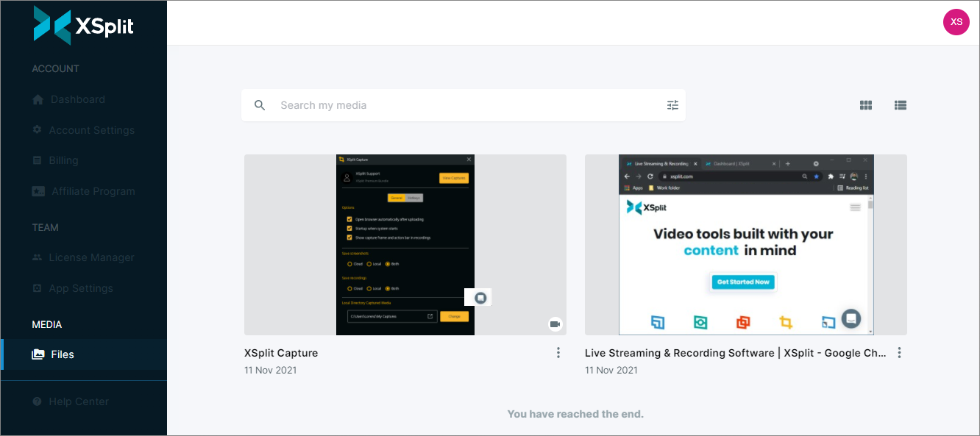The image size is (980, 436).
Task: Click the ACCOUNT section header
Action: [55, 68]
